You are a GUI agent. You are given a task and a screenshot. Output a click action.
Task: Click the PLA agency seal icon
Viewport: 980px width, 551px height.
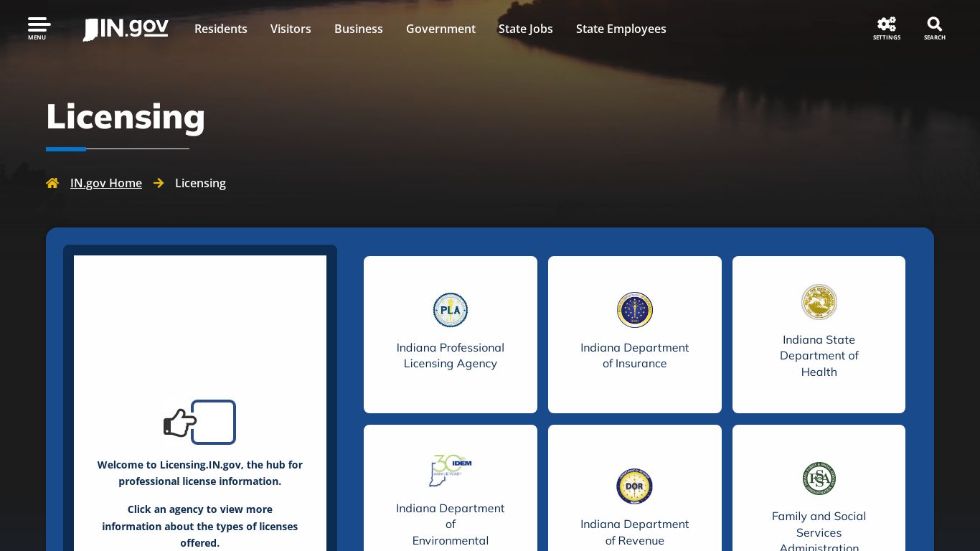pyautogui.click(x=451, y=310)
